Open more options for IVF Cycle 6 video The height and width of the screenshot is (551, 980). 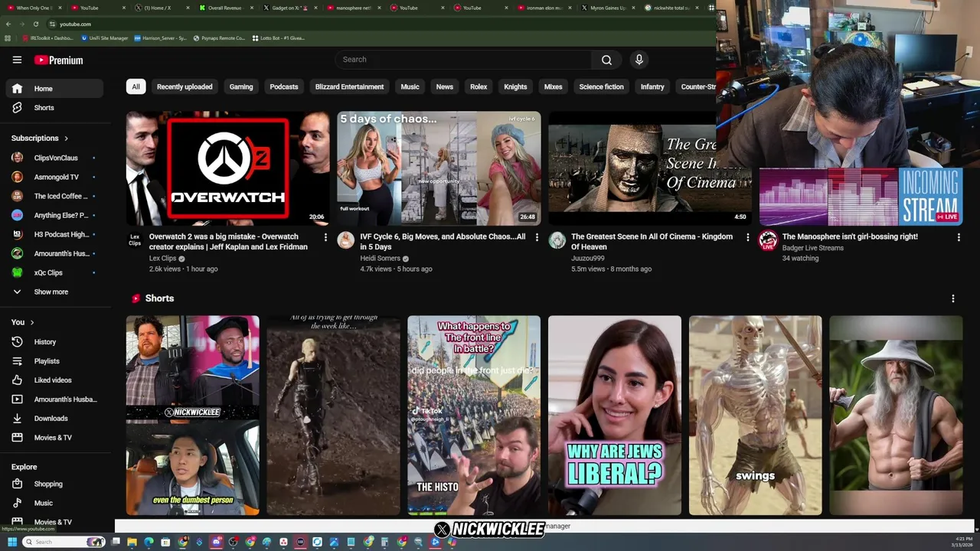click(x=537, y=237)
